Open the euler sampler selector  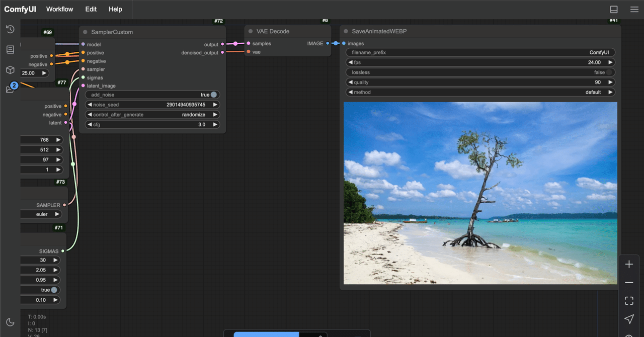pyautogui.click(x=42, y=214)
